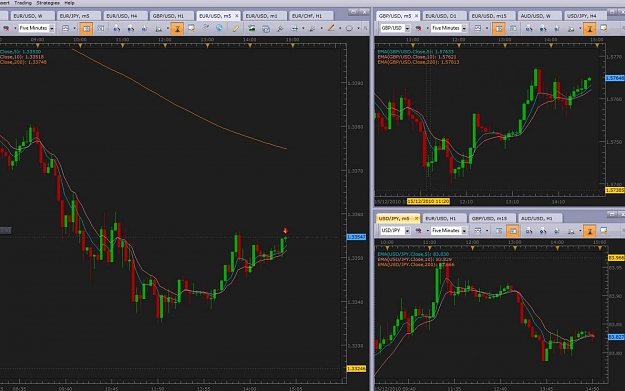
Task: Click the 15/12/2010 11:20 date label
Action: point(428,201)
